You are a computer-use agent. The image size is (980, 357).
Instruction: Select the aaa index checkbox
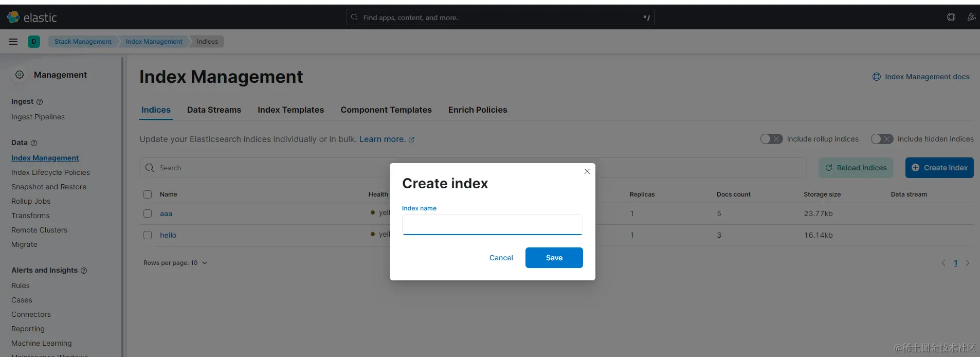point(148,213)
